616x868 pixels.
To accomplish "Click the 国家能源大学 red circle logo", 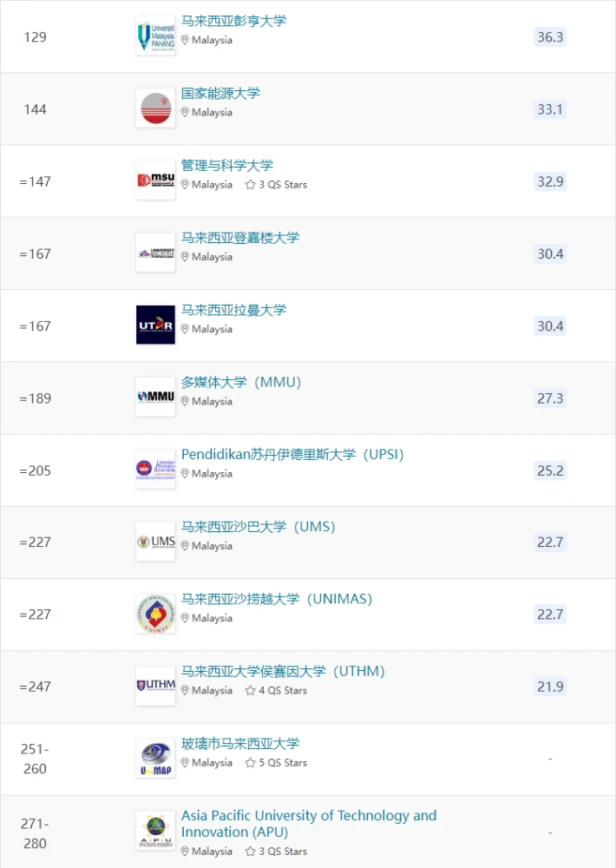I will coord(155,109).
